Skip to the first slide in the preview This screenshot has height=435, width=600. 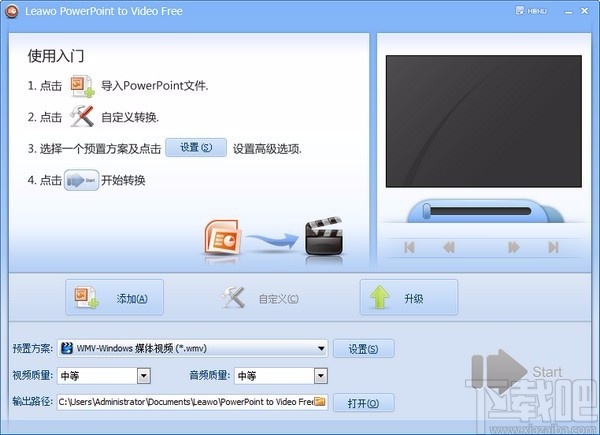409,247
